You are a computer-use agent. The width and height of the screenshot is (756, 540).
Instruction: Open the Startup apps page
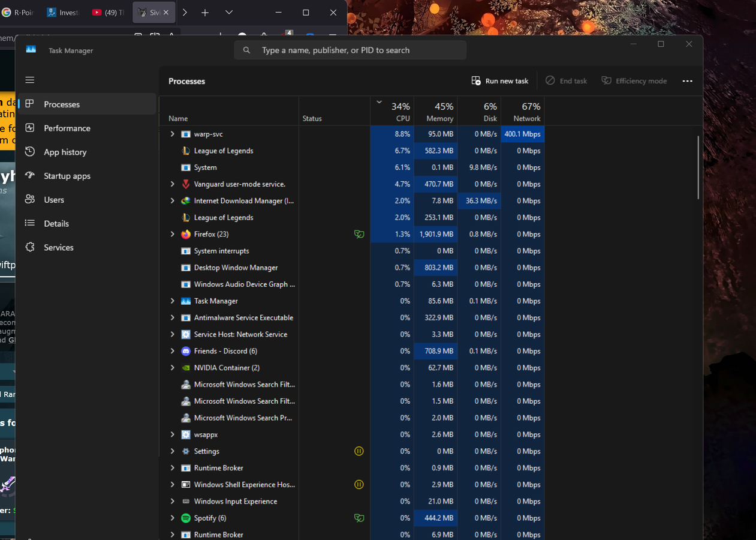click(67, 176)
